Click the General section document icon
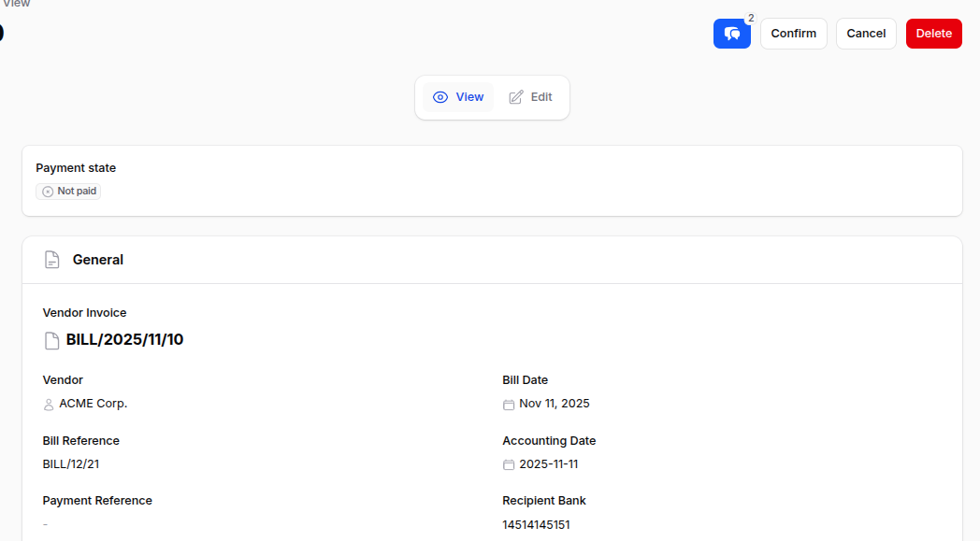This screenshot has width=980, height=541. coord(52,260)
